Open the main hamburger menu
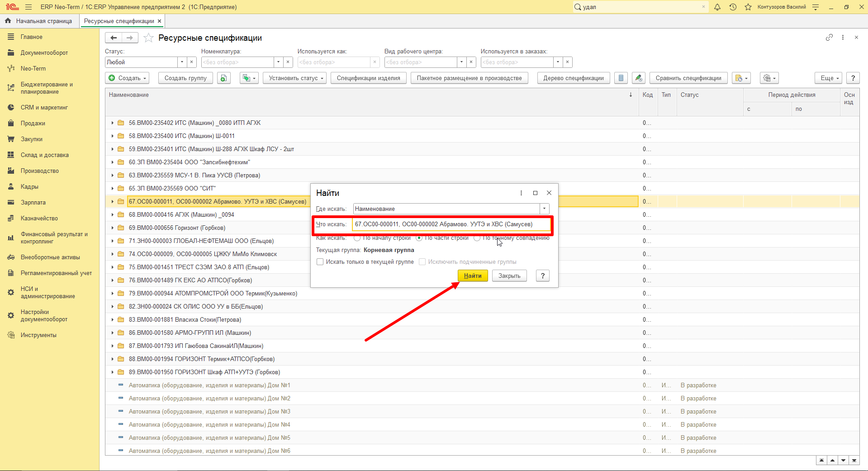The width and height of the screenshot is (868, 471). click(x=28, y=7)
